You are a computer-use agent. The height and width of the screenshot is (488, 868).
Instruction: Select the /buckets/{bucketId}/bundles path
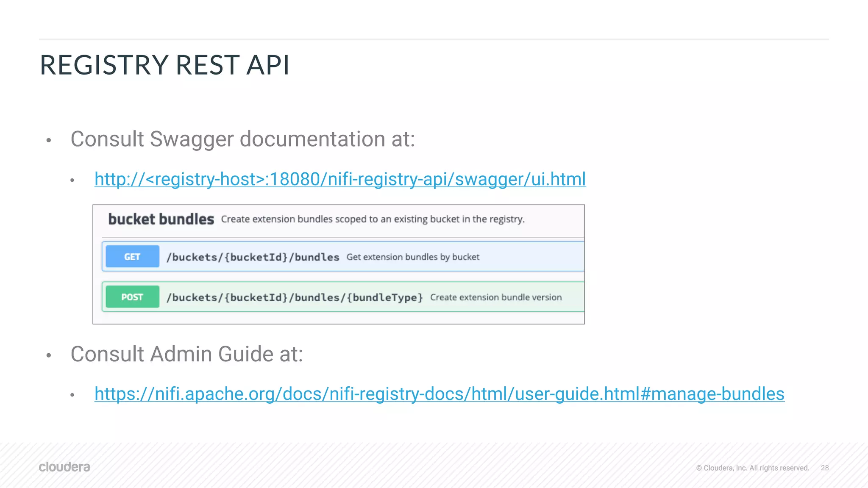click(x=253, y=257)
